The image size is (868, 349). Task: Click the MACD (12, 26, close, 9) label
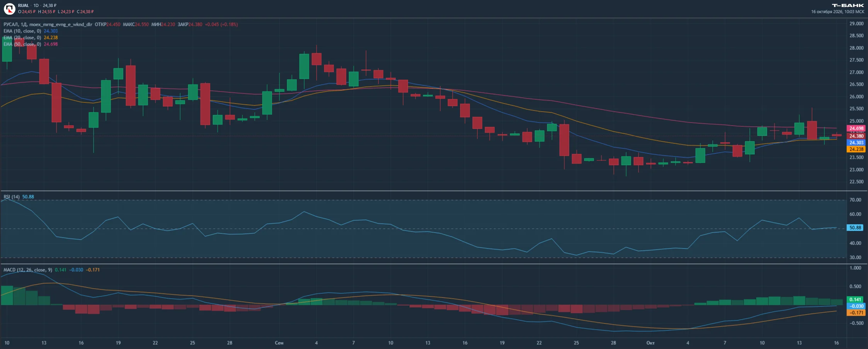tap(28, 270)
